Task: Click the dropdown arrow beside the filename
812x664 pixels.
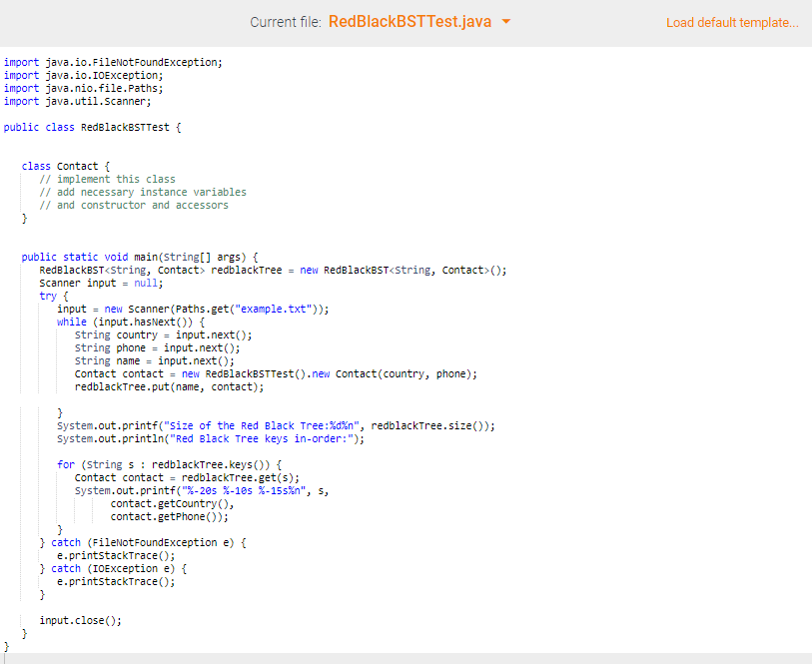Action: pos(505,21)
